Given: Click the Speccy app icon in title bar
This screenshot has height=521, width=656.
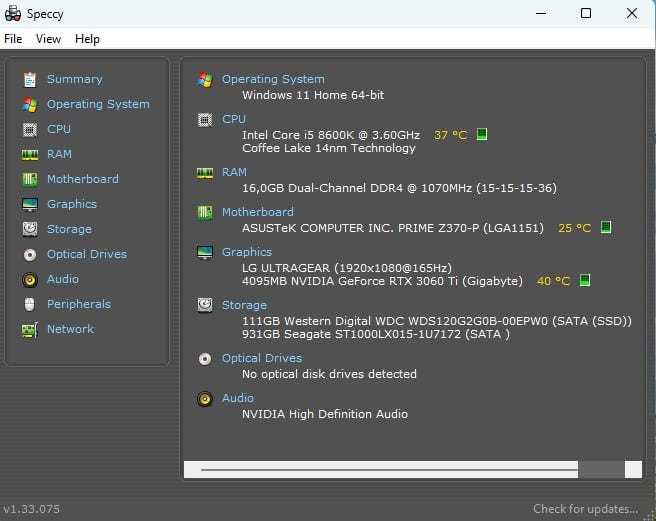Looking at the screenshot, I should (x=13, y=13).
